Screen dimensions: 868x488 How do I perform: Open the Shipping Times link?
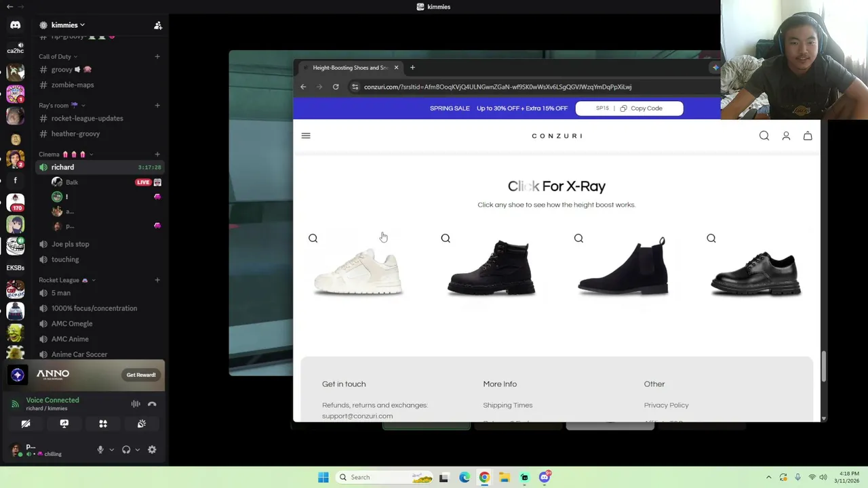508,405
